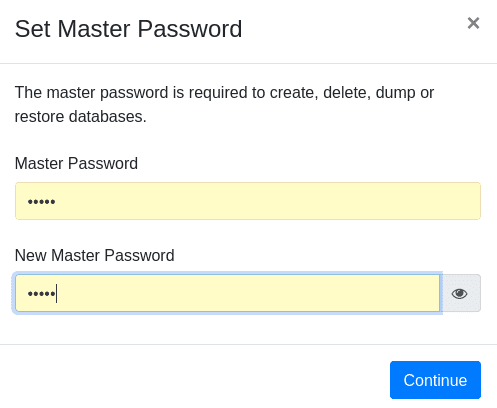The width and height of the screenshot is (497, 408).
Task: Click the "Master Password" field label
Action: 76,164
